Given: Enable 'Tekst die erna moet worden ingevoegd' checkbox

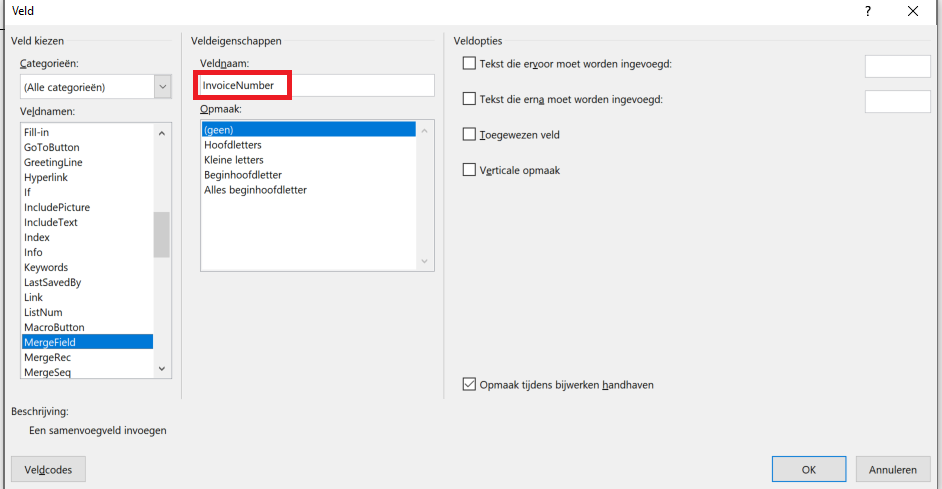Looking at the screenshot, I should click(469, 99).
